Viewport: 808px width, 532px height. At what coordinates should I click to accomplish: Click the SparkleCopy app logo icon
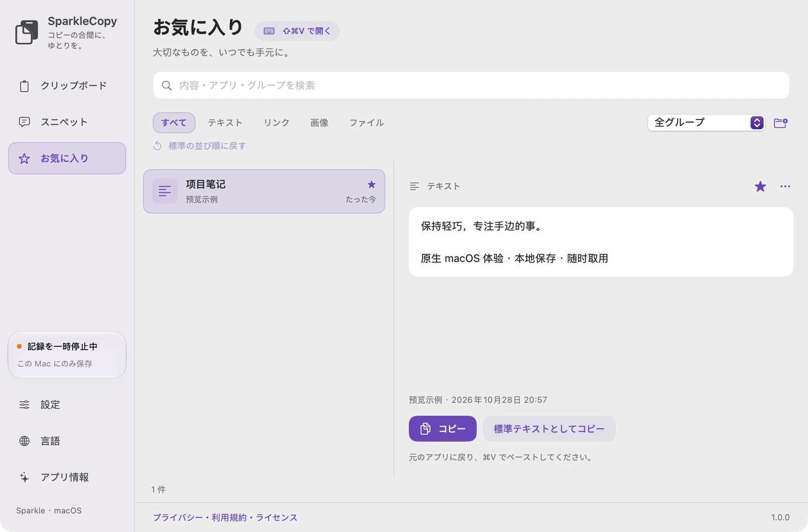point(27,32)
